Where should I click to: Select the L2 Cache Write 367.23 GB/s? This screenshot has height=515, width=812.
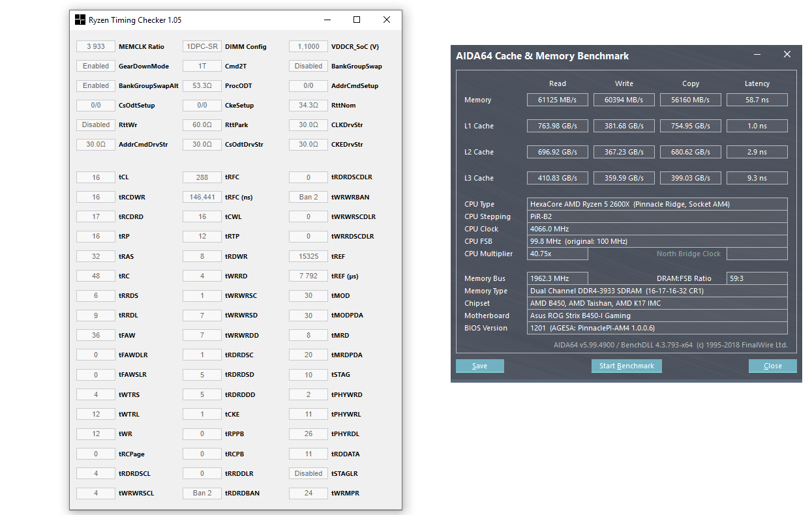click(624, 152)
